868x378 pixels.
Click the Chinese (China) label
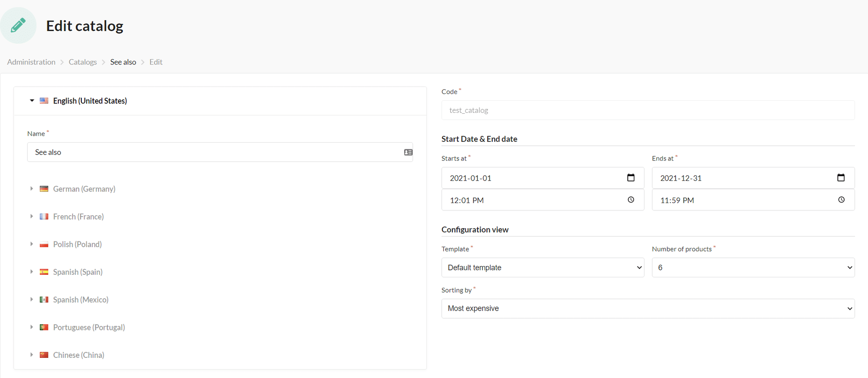79,355
